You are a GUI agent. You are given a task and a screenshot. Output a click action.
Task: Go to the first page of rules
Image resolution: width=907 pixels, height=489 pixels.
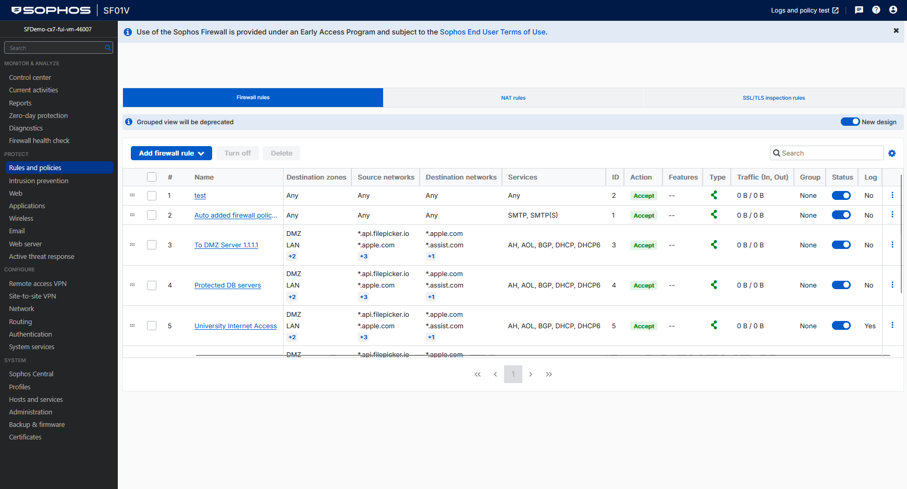point(477,374)
